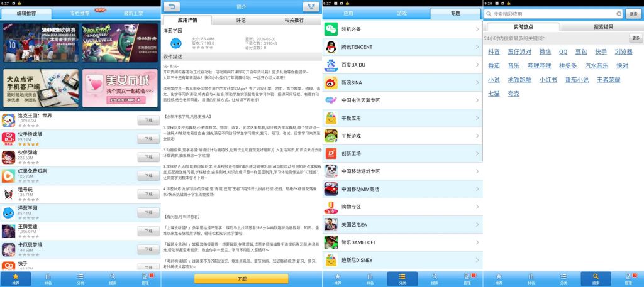Click the 搜索 button beside the search field
Image resolution: width=644 pixels, height=287 pixels.
coord(634,14)
